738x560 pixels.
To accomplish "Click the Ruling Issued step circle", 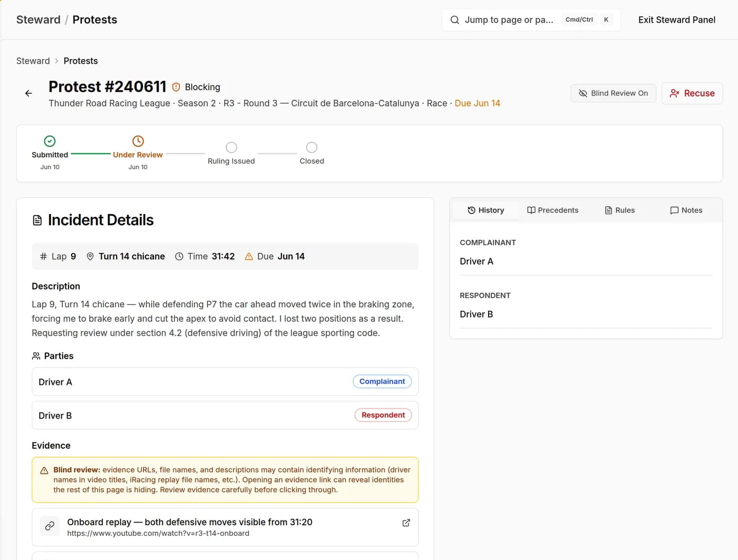I will pos(231,147).
